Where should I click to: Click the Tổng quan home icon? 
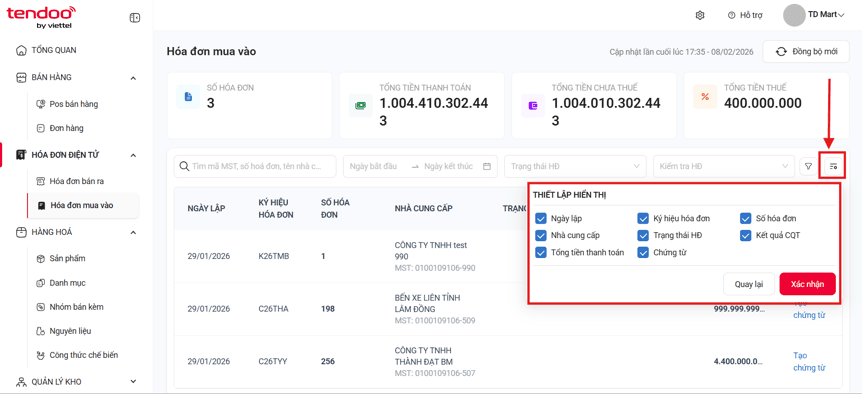tap(21, 50)
